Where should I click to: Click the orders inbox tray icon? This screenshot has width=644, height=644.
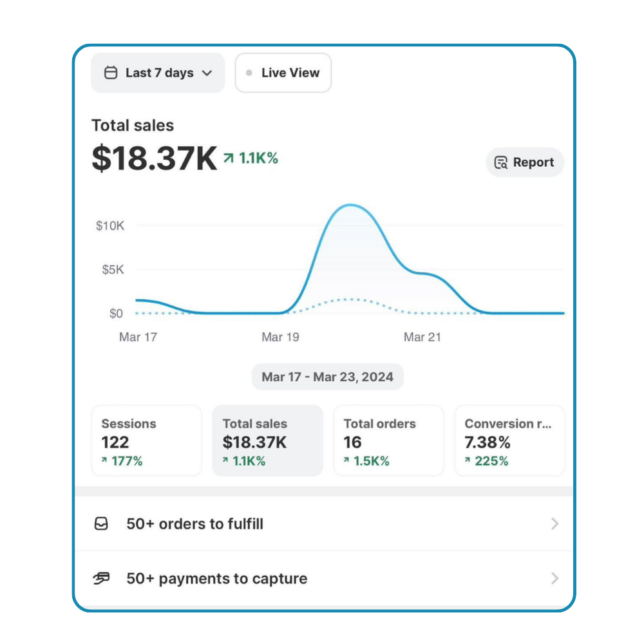click(x=101, y=524)
